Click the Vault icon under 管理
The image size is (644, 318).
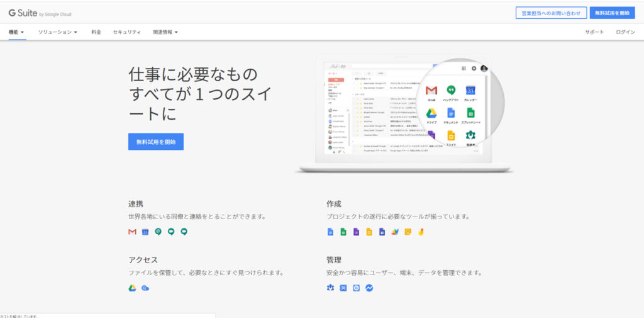pyautogui.click(x=343, y=288)
